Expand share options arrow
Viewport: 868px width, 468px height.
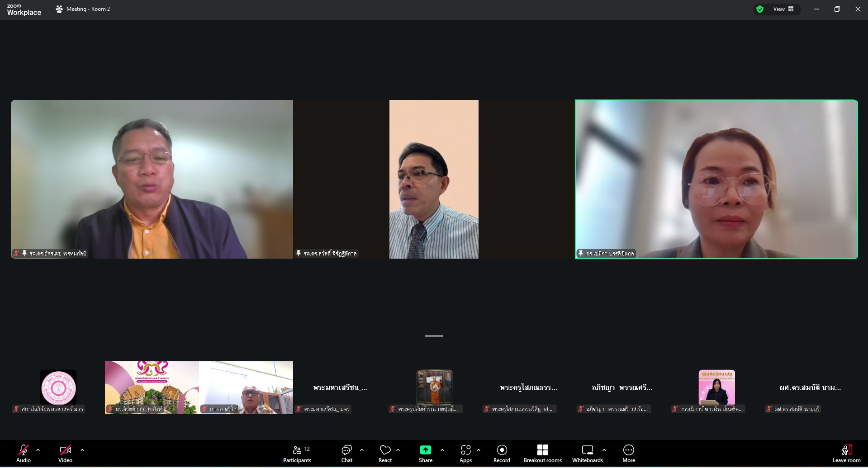click(442, 450)
